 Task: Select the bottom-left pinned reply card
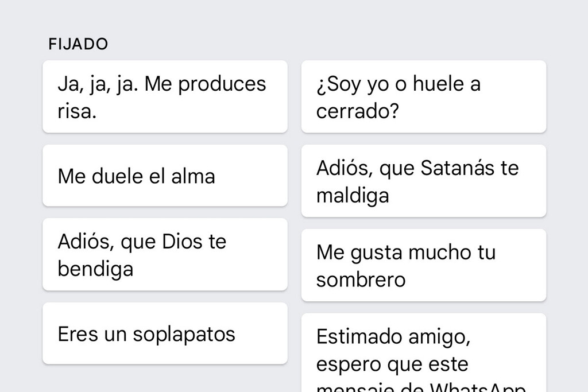164,333
